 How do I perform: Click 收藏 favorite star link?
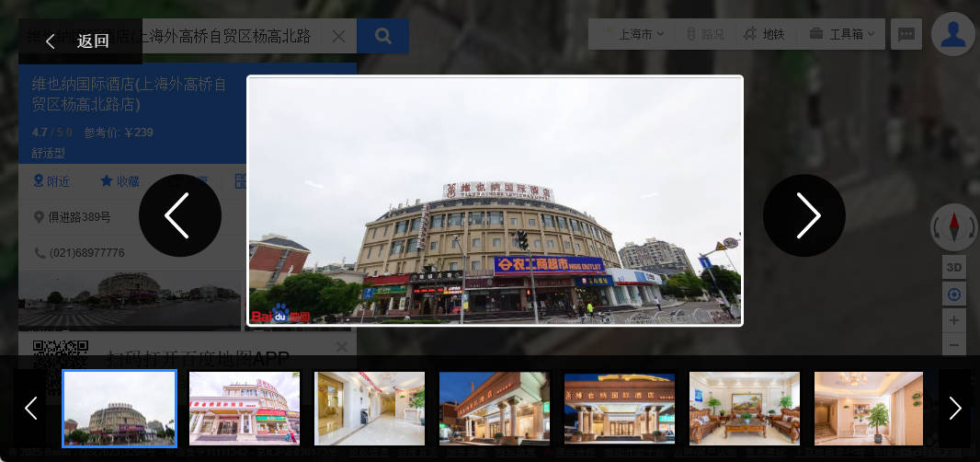coord(120,181)
